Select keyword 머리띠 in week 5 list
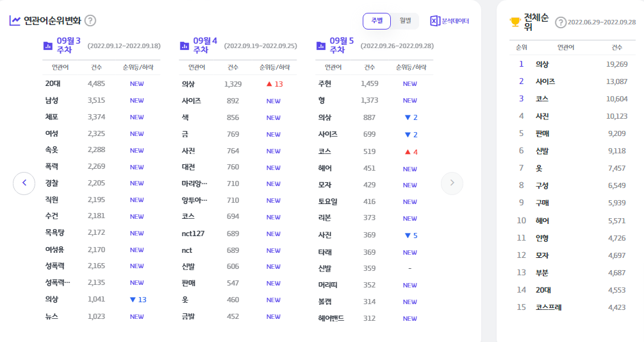 pos(327,285)
